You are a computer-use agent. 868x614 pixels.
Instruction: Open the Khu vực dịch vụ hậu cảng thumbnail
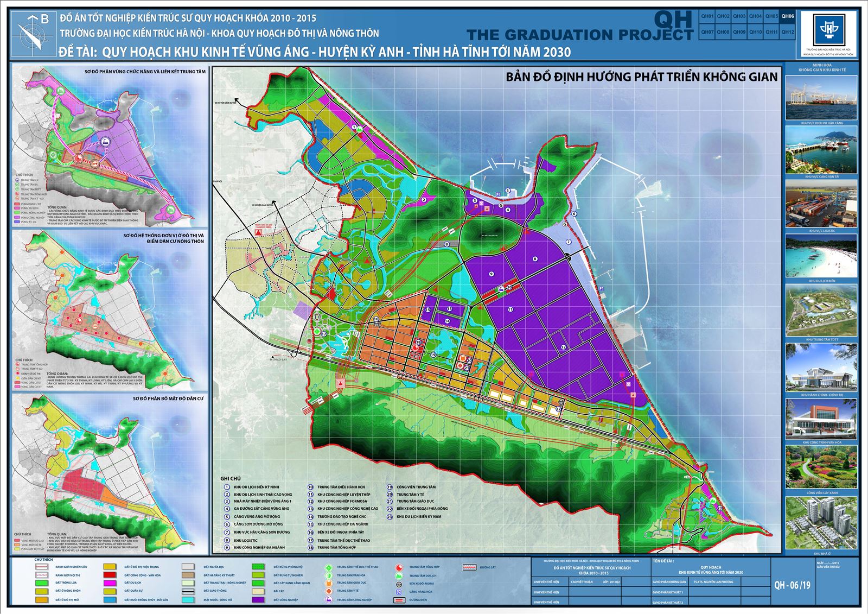[x=821, y=97]
